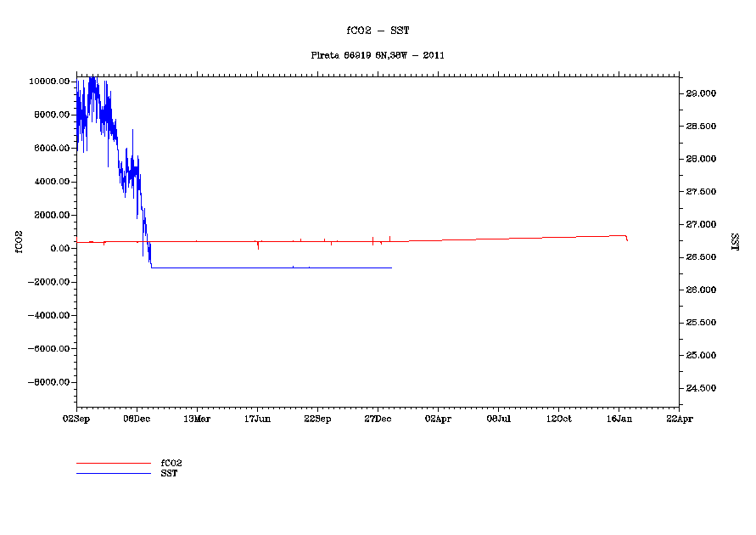Click the red fCO2 line sample in legend
Viewport: 756px width, 535px height.
click(113, 464)
